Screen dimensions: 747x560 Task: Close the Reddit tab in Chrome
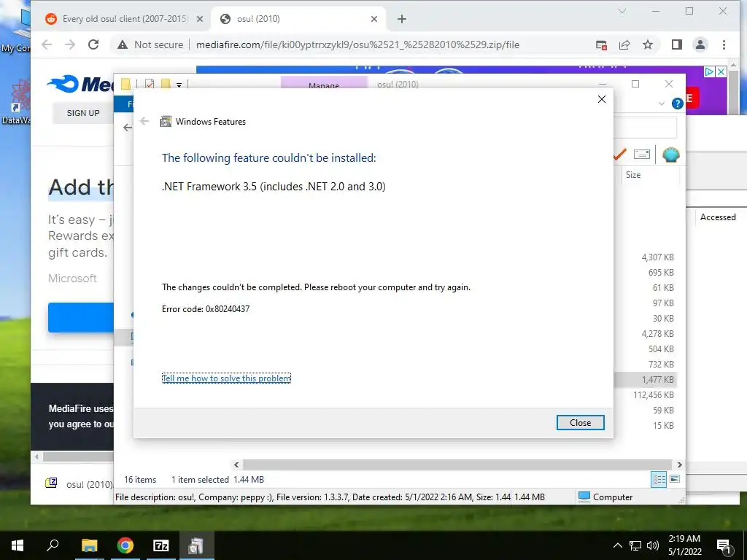200,19
